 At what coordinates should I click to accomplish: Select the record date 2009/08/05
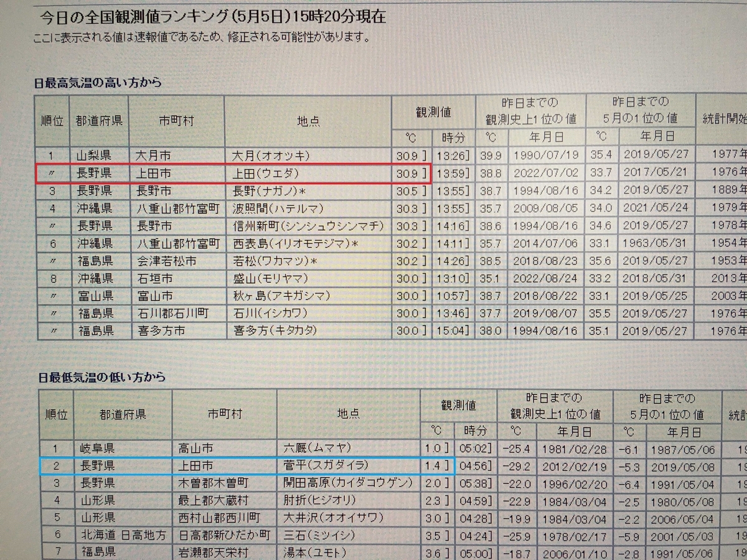(547, 208)
